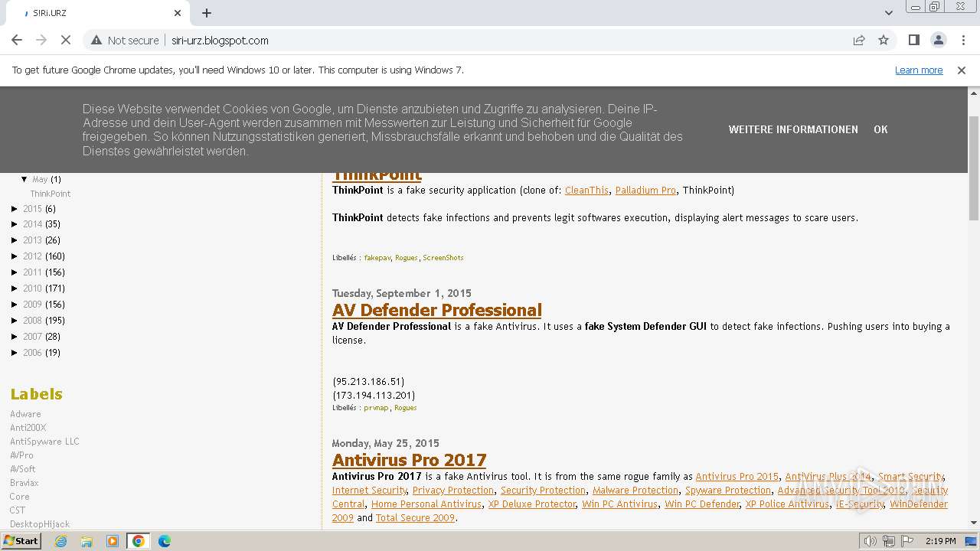Image resolution: width=980 pixels, height=551 pixels.
Task: Click the network tray icon
Action: click(x=889, y=541)
